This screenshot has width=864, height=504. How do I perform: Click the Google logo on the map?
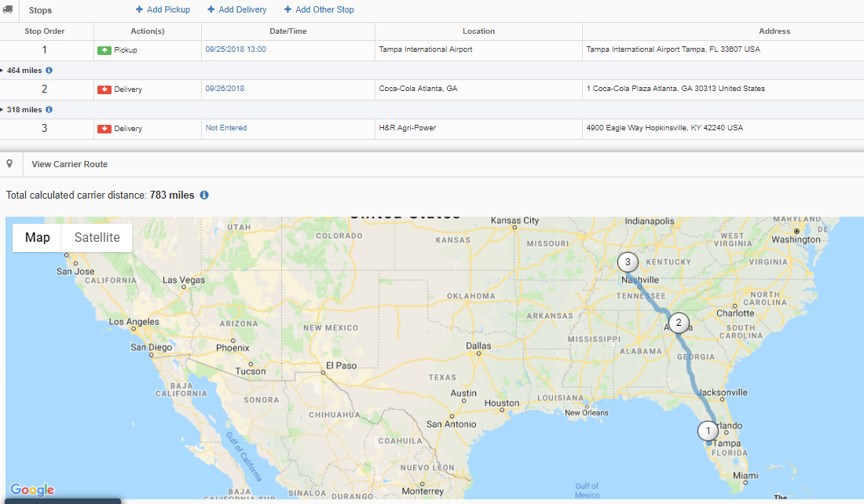click(32, 490)
